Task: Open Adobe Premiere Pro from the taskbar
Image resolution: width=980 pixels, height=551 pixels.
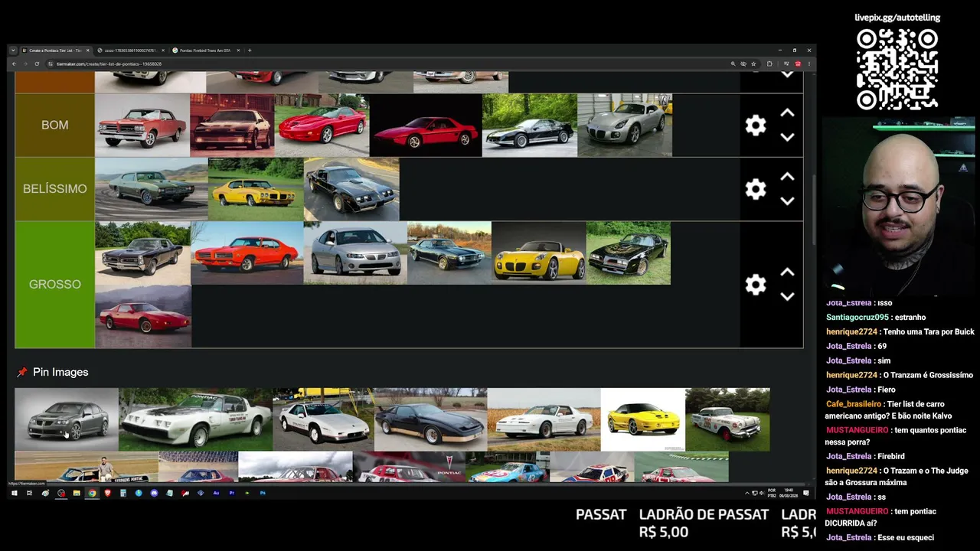Action: (x=231, y=493)
